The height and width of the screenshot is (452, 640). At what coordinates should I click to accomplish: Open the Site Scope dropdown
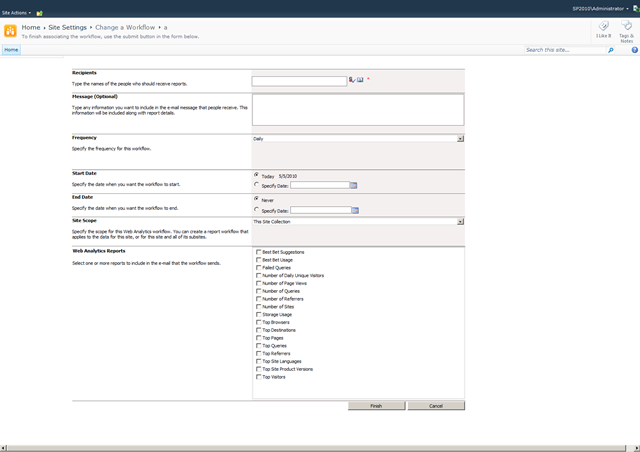point(358,222)
